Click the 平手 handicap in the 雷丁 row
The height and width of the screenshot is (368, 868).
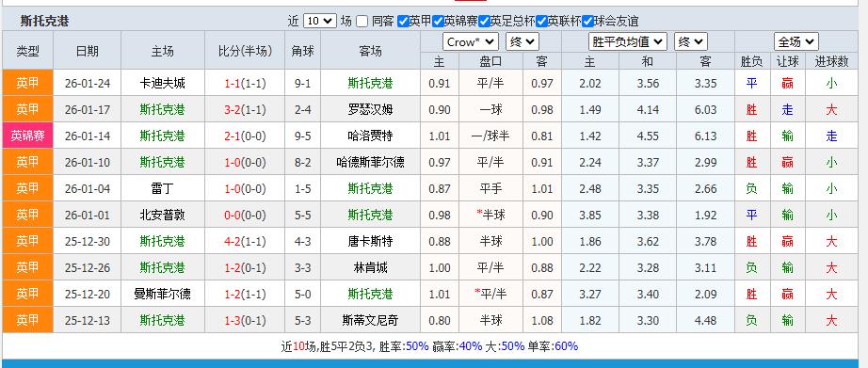490,188
